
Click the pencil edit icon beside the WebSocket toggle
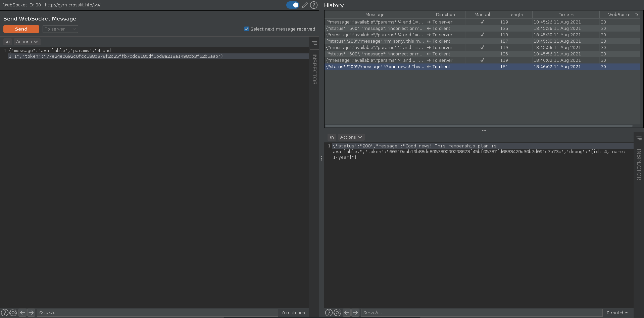[304, 5]
